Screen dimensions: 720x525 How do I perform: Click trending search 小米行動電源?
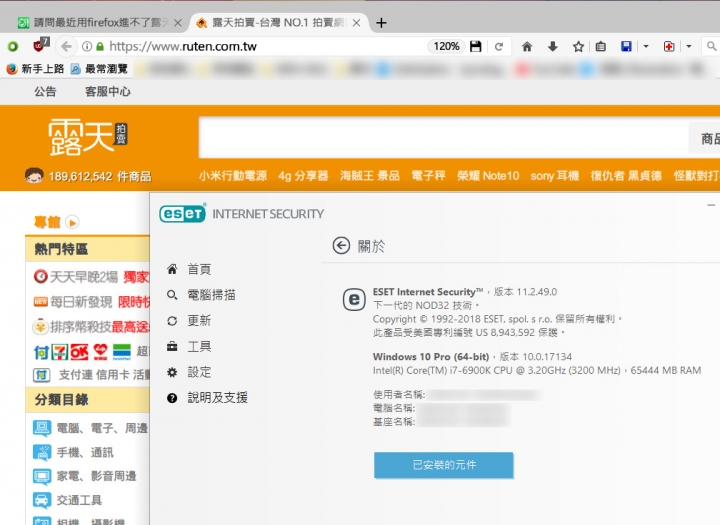233,175
